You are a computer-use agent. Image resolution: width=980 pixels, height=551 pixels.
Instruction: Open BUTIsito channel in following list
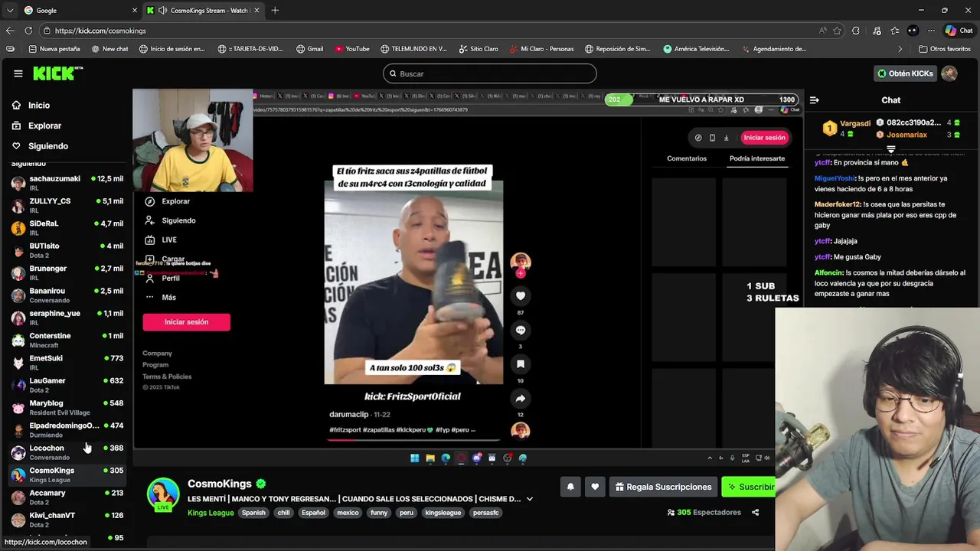(x=67, y=250)
